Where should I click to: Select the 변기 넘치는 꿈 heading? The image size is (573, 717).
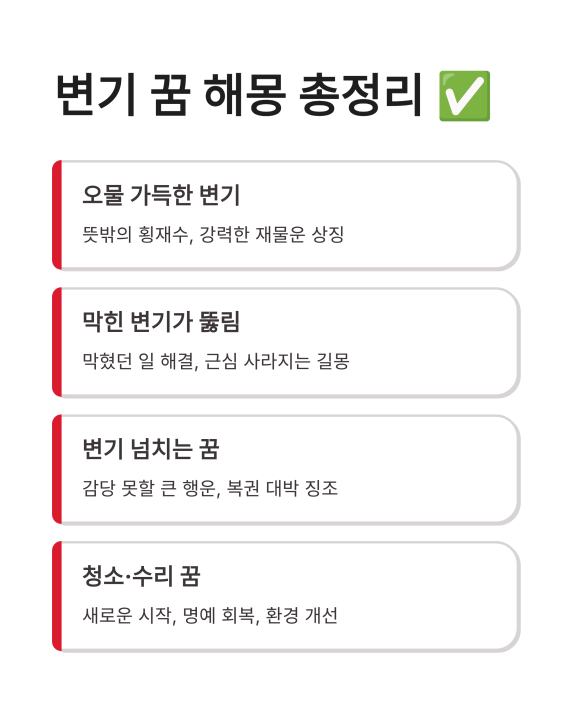[151, 449]
